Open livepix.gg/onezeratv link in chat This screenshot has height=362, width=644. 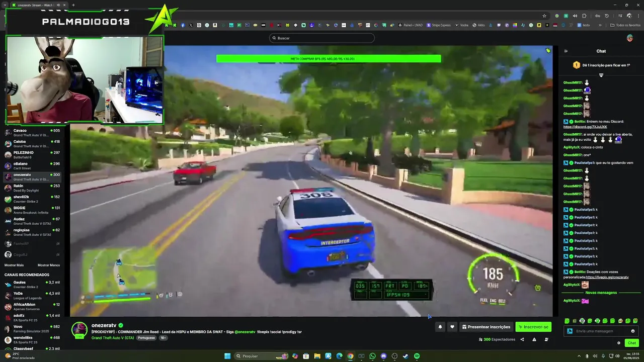pyautogui.click(x=607, y=277)
